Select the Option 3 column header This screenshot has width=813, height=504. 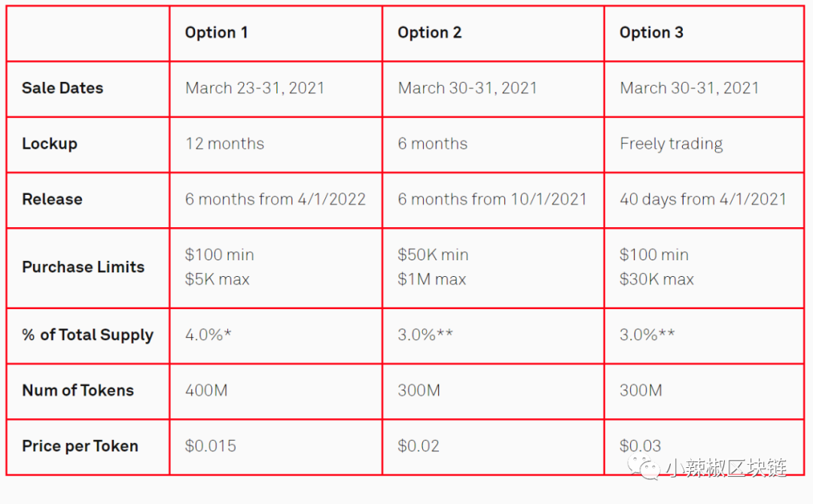[651, 32]
